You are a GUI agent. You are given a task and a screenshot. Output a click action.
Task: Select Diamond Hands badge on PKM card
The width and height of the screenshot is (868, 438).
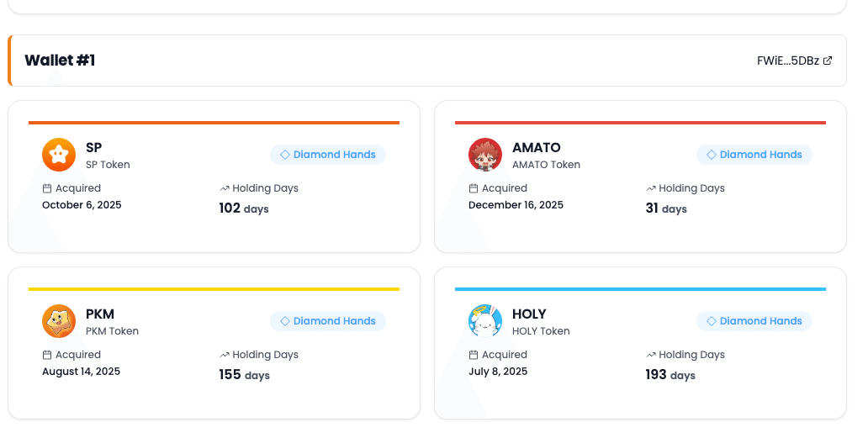pyautogui.click(x=328, y=321)
